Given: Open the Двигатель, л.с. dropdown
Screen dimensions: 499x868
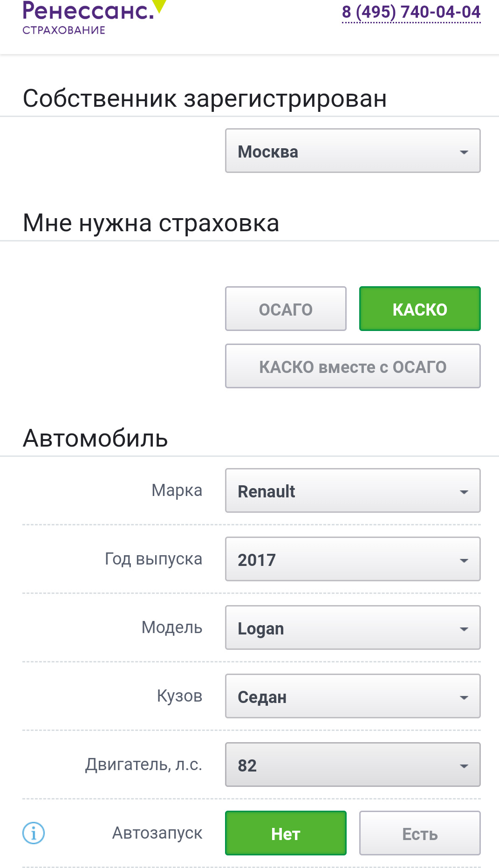Looking at the screenshot, I should pyautogui.click(x=352, y=765).
